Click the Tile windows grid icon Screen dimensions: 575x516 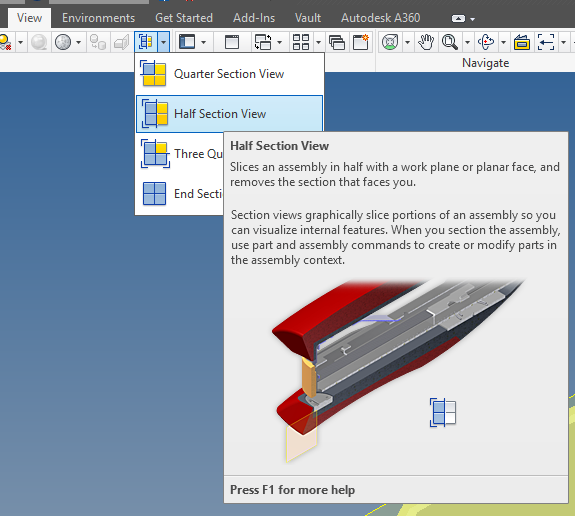pyautogui.click(x=301, y=42)
